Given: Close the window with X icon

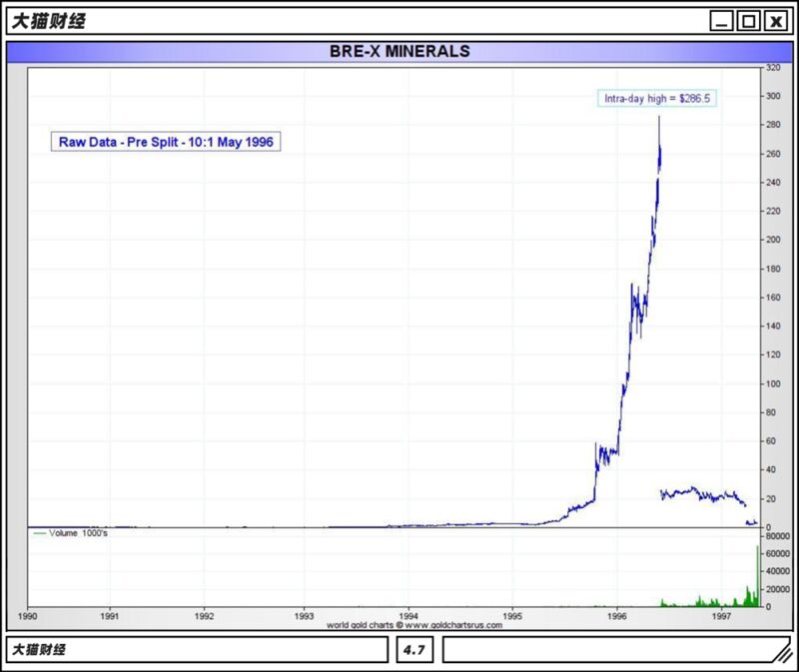Looking at the screenshot, I should 776,21.
